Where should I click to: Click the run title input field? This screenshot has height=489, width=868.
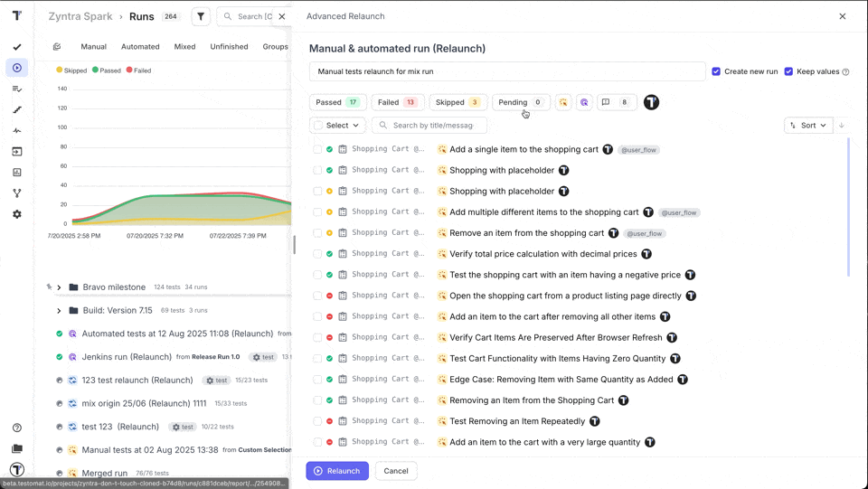tap(506, 71)
